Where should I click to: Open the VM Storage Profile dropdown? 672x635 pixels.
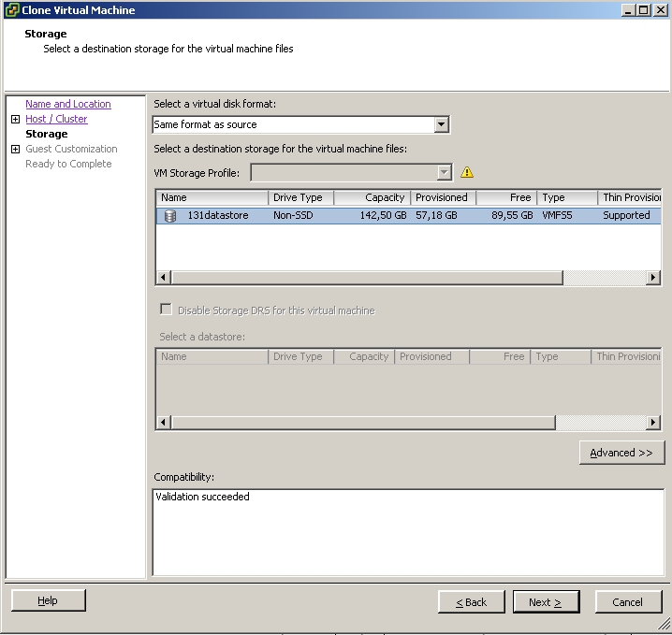coord(444,173)
